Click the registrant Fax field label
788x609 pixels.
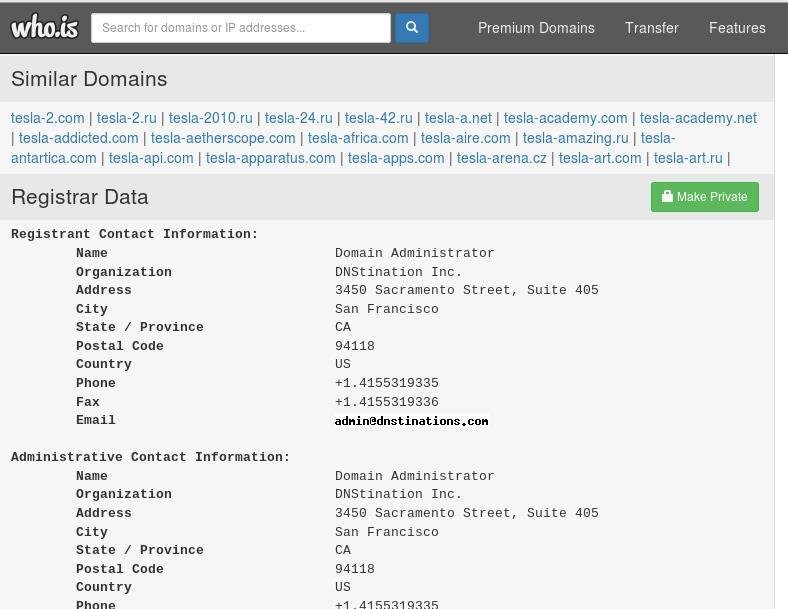tap(87, 402)
